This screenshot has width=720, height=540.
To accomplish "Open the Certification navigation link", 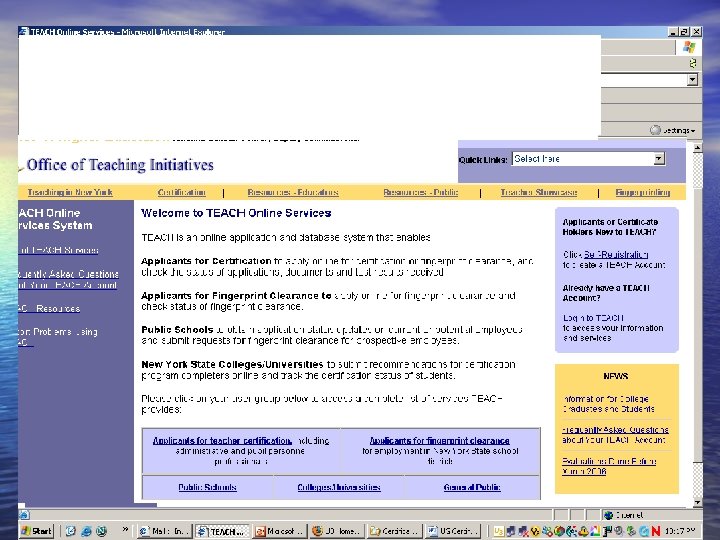I will [181, 192].
